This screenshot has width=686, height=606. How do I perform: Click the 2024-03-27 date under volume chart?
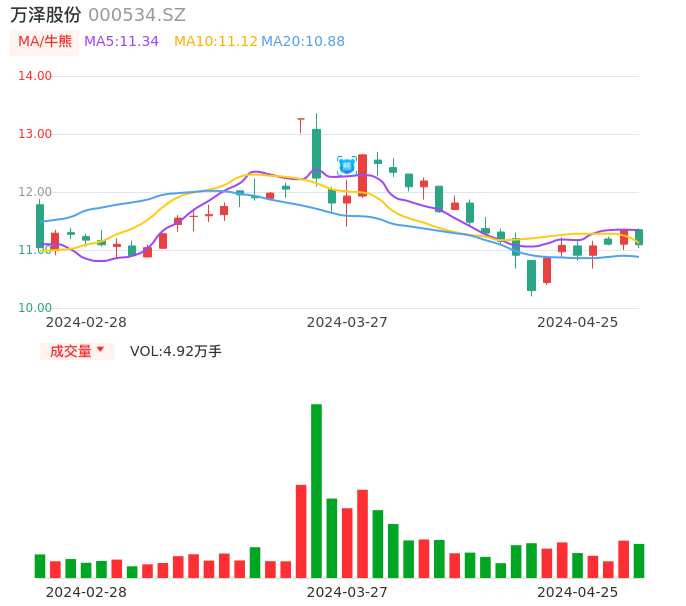point(347,593)
